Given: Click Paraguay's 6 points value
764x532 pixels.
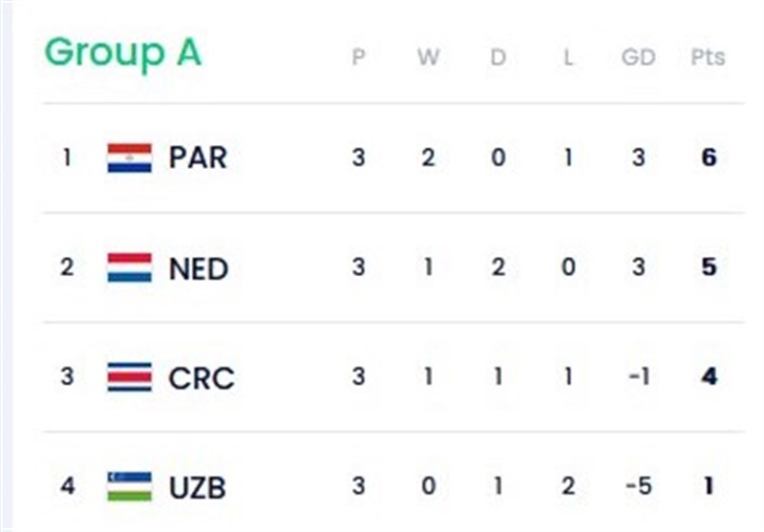Looking at the screenshot, I should 708,158.
